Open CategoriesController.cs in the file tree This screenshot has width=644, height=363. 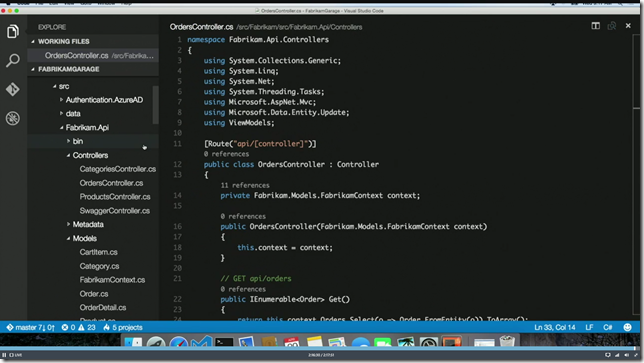pyautogui.click(x=117, y=169)
